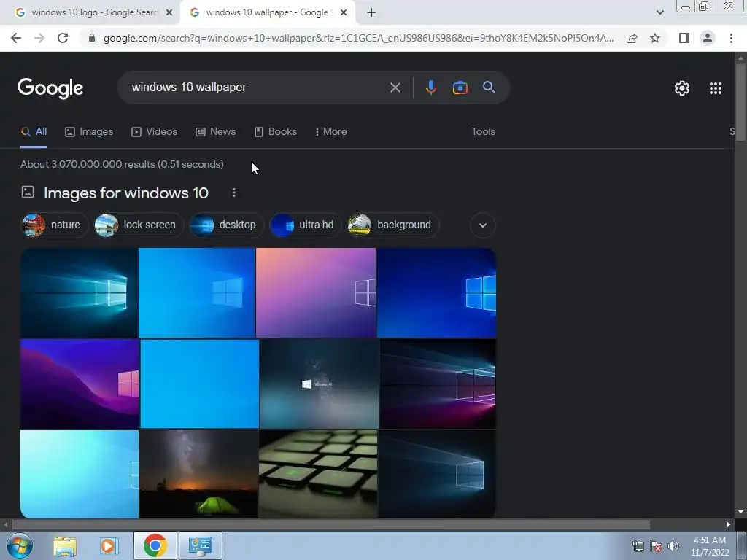The image size is (747, 560).
Task: Close the windows 10 wallpaper tab
Action: 344,13
